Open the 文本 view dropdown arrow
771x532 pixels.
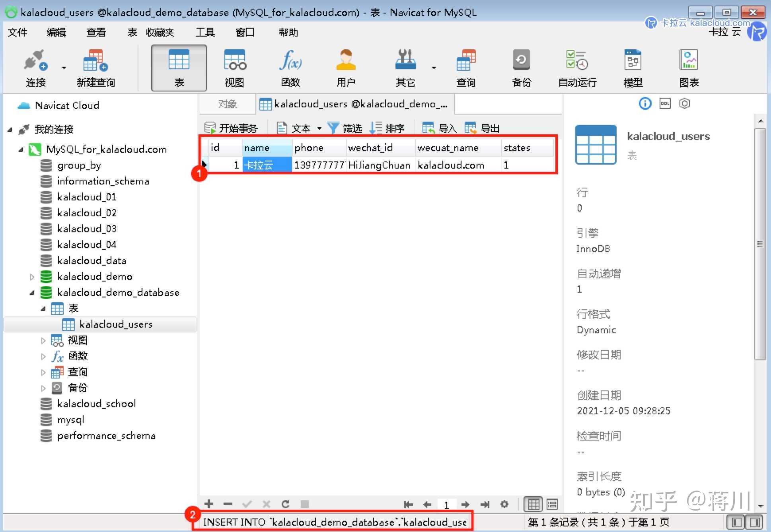point(320,128)
